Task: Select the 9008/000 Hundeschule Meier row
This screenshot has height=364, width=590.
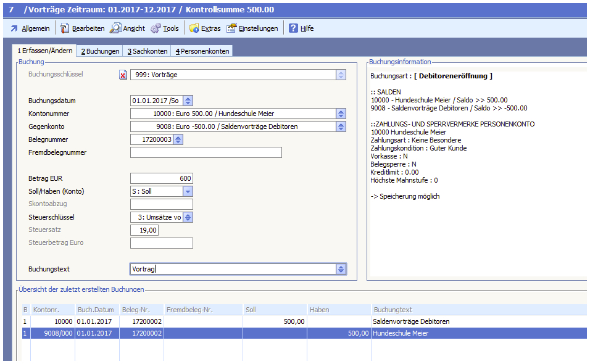Action: 247,333
